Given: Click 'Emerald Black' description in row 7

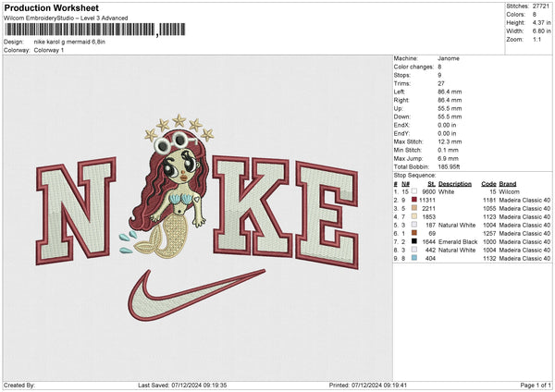Looking at the screenshot, I should pos(458,241).
